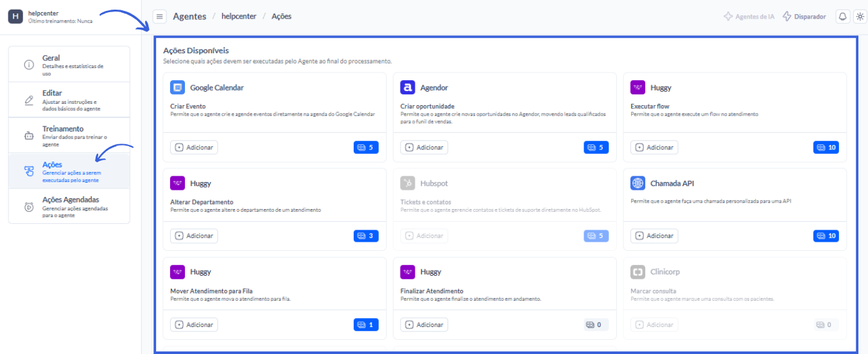This screenshot has height=354, width=868.
Task: Click the Agendor logo icon
Action: click(x=408, y=87)
